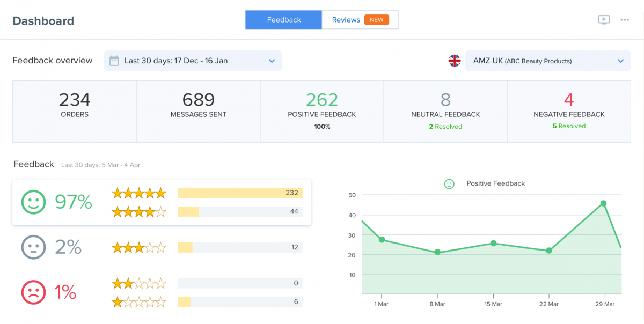The height and width of the screenshot is (324, 644).
Task: Open the 262 Positive Feedback card
Action: tap(322, 112)
